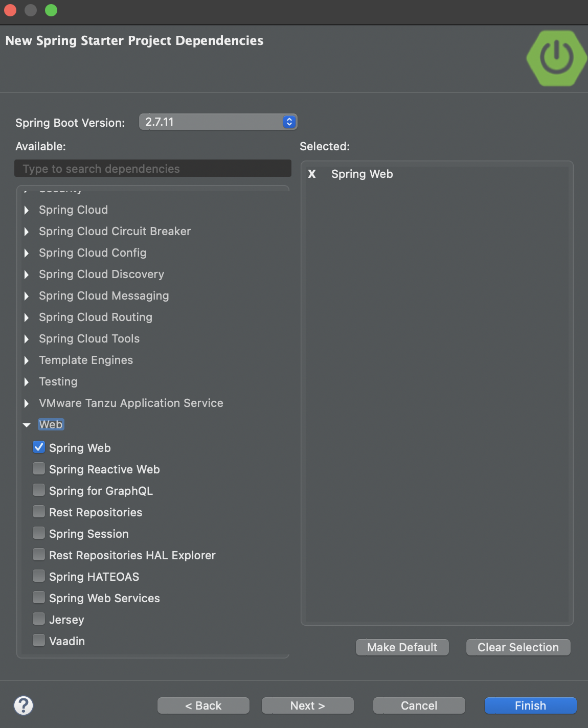Click the Spring for GraphQL label text

click(101, 491)
